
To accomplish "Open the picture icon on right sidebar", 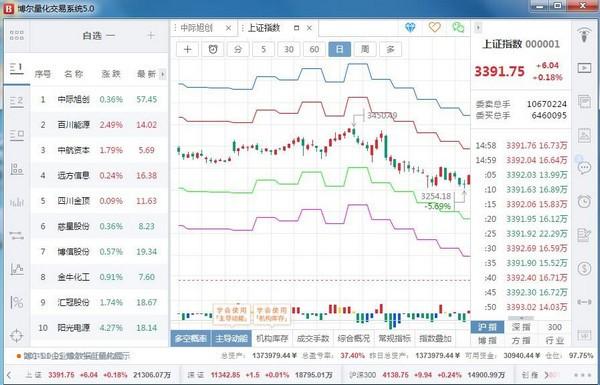I will coord(584,135).
